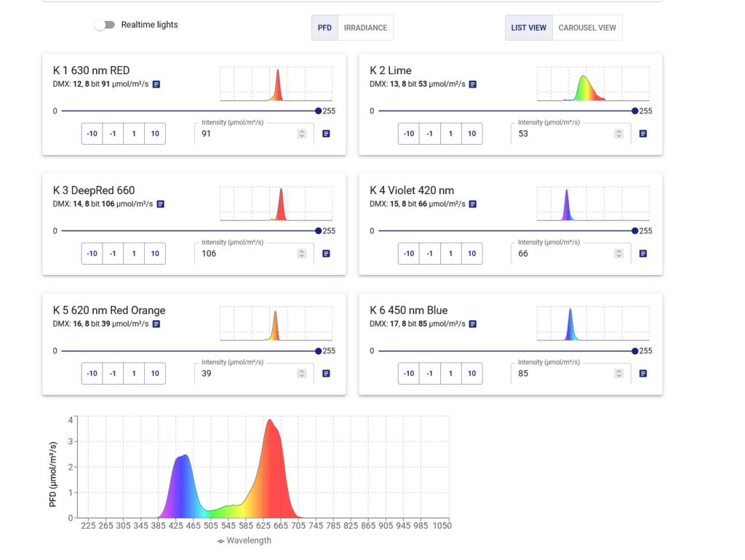Decrease K 4 Violet by 10

409,253
